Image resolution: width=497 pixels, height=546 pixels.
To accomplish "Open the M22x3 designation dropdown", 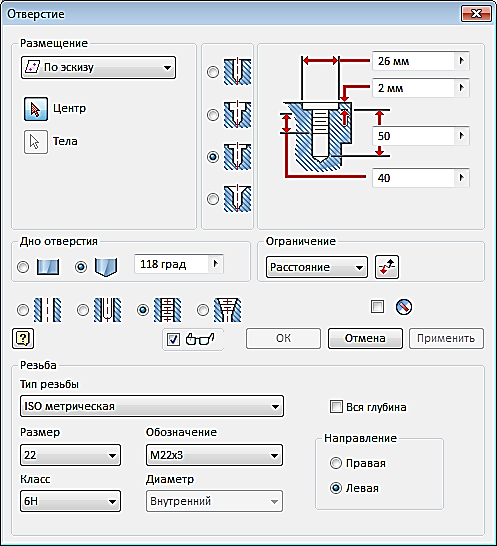I will [x=214, y=455].
